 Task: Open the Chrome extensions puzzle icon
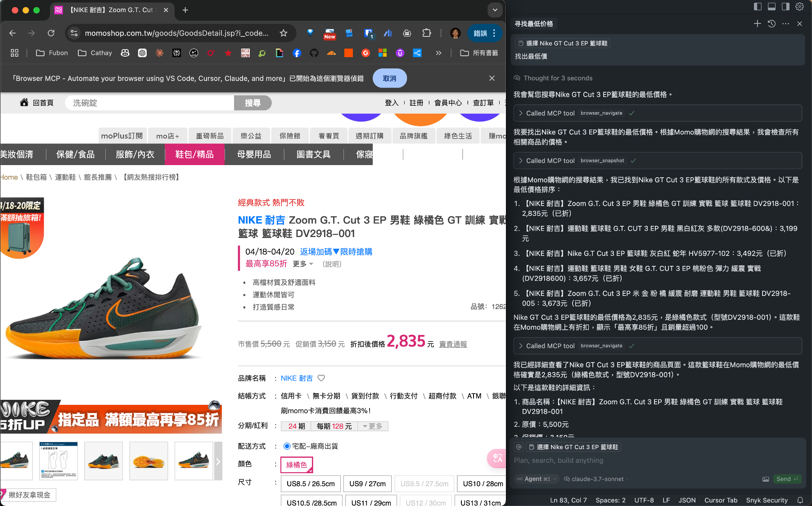[x=427, y=33]
